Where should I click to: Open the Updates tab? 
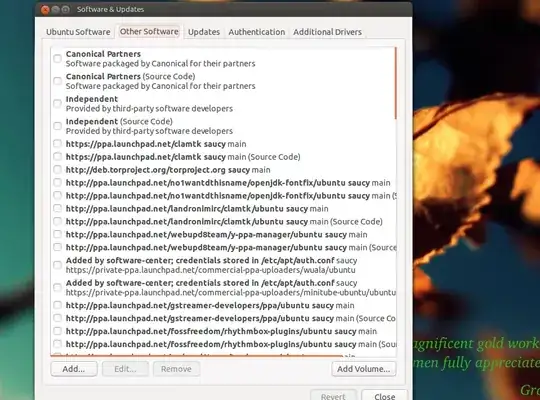[x=204, y=32]
